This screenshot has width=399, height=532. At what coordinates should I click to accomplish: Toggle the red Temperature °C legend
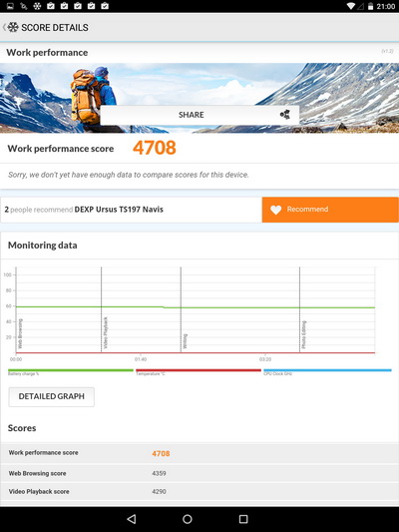[199, 372]
